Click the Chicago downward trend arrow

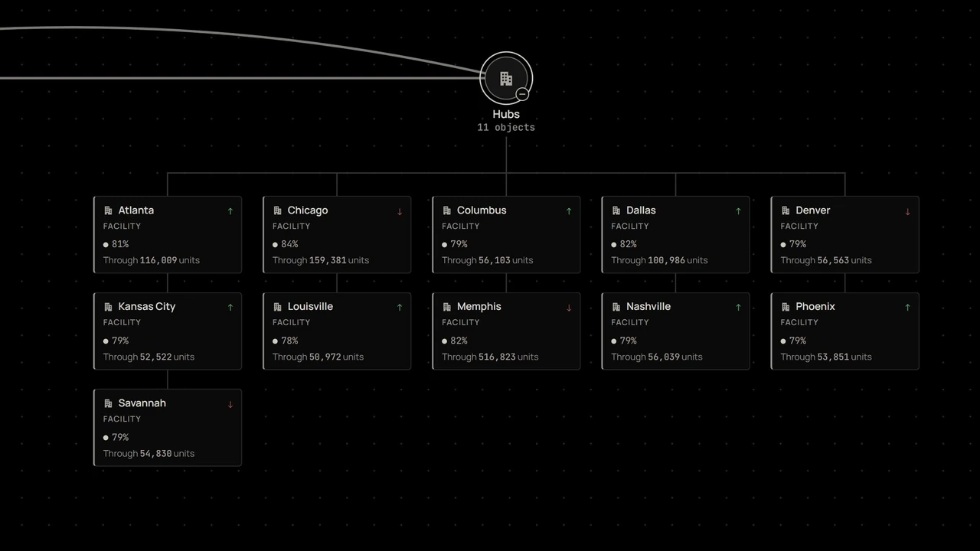pyautogui.click(x=399, y=211)
